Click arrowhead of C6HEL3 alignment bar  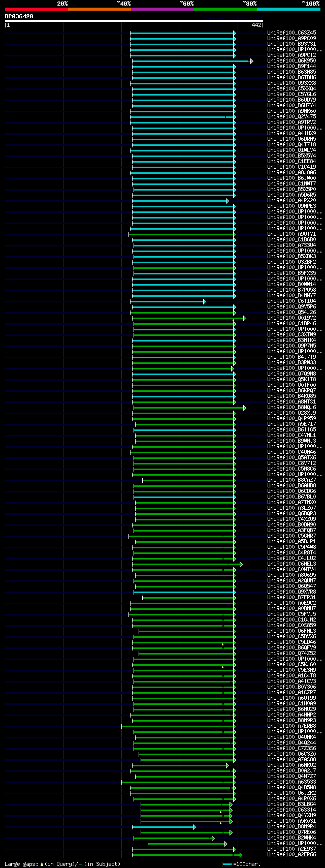tap(241, 564)
